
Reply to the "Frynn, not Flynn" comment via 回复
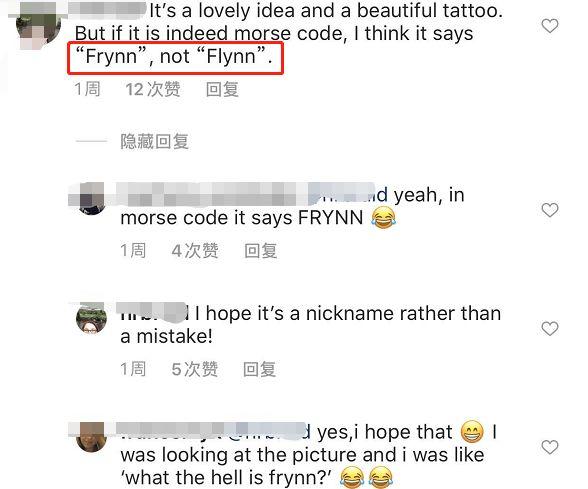pos(222,90)
